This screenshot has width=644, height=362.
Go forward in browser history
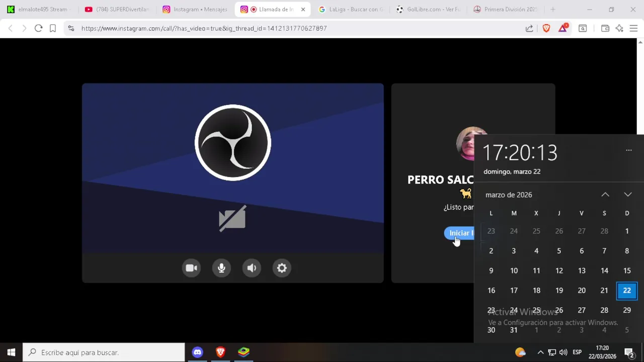[x=24, y=29]
